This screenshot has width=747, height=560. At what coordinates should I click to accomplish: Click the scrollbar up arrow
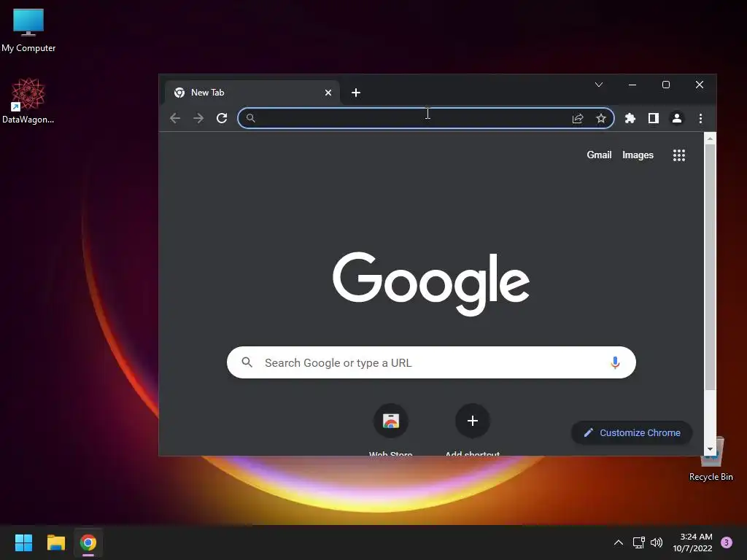(x=710, y=139)
